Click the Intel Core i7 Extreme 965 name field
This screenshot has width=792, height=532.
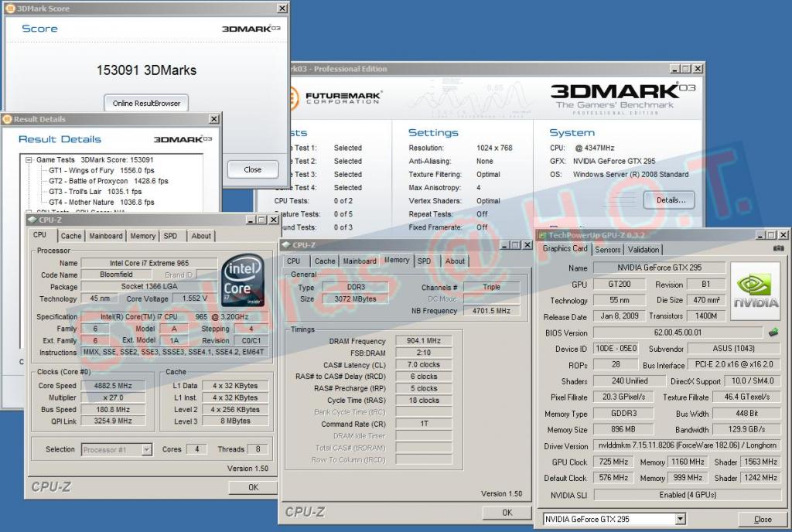click(x=149, y=263)
